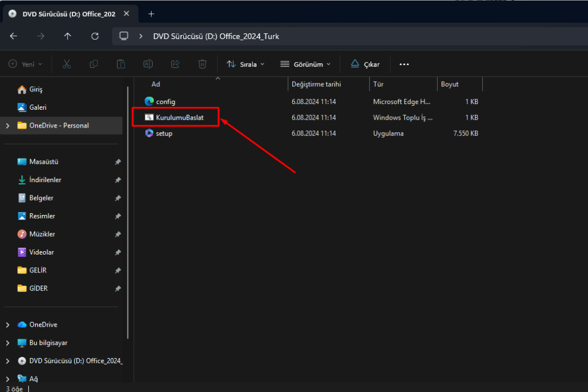Open a new tab with plus button
Viewport: 588px width, 392px height.
click(152, 14)
